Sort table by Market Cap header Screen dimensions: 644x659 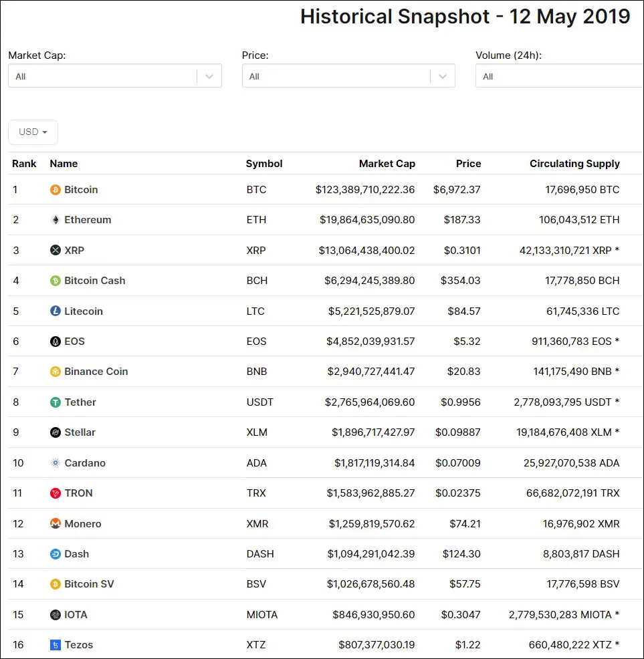pos(387,164)
